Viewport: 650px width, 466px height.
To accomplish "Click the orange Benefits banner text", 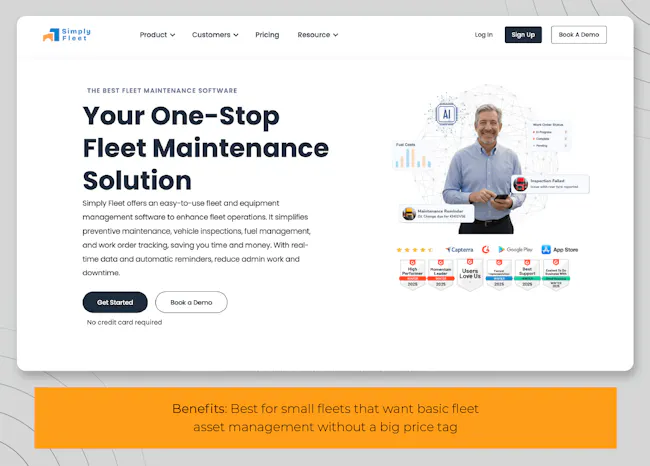I will tap(325, 418).
